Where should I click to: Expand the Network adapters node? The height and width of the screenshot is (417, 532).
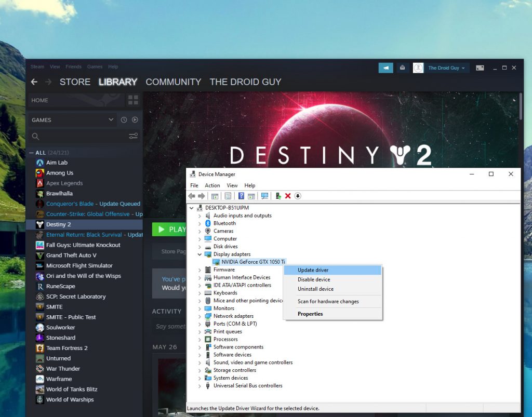(x=199, y=316)
